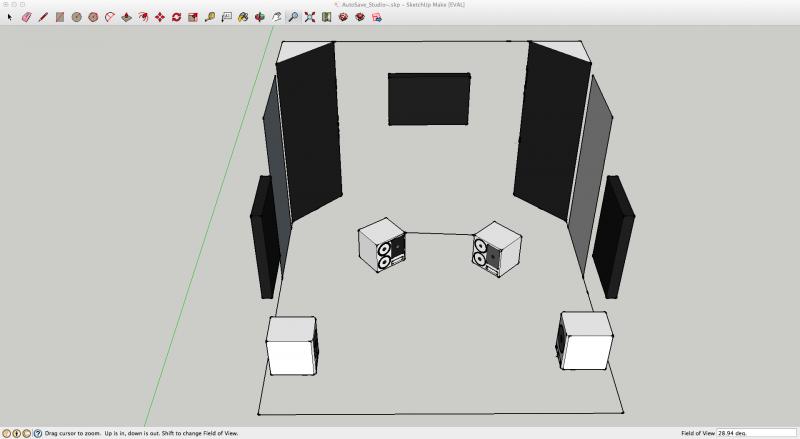Select the Rectangle shape tool

point(60,17)
